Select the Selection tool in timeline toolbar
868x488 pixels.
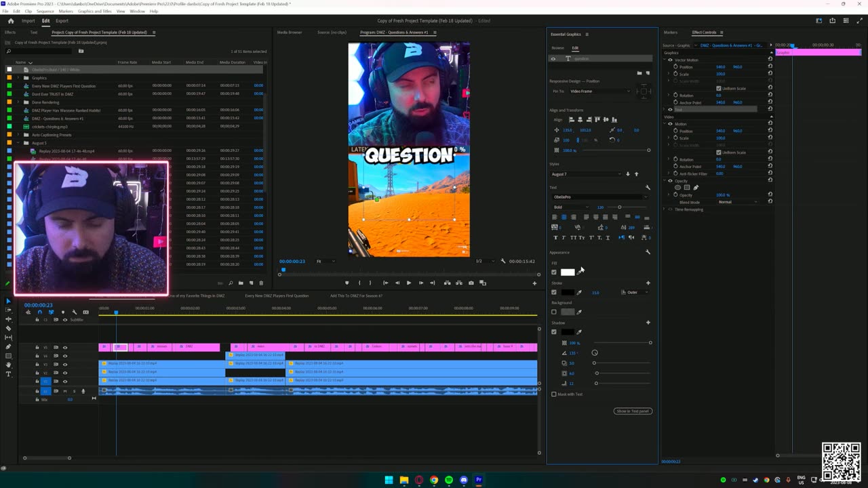tap(8, 301)
